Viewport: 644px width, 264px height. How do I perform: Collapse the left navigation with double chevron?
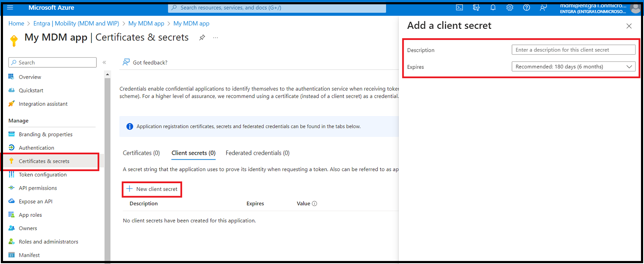tap(104, 63)
